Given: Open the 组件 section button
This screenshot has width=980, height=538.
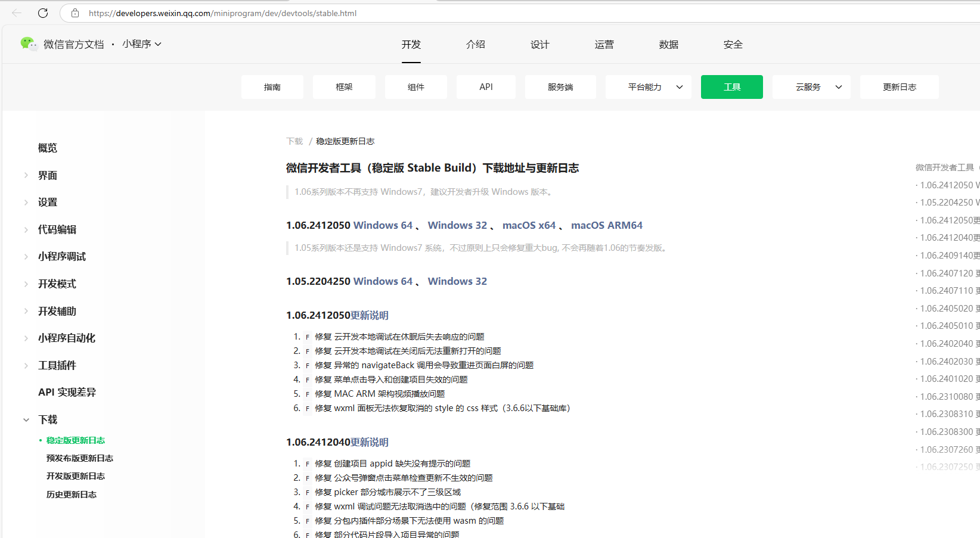Looking at the screenshot, I should (416, 87).
